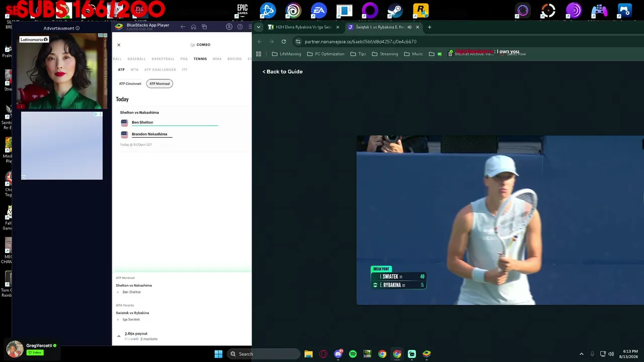Open the Rockstar Games Launcher shortcut

[x=421, y=11]
